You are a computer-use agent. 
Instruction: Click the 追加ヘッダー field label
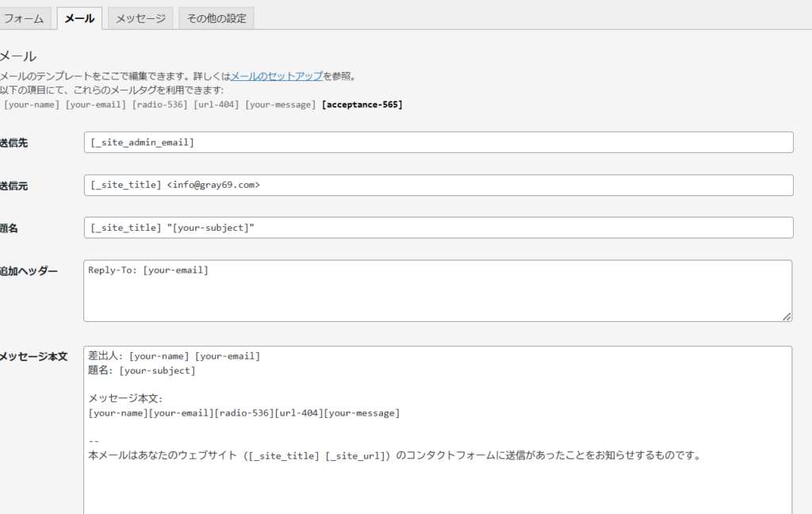tap(29, 271)
